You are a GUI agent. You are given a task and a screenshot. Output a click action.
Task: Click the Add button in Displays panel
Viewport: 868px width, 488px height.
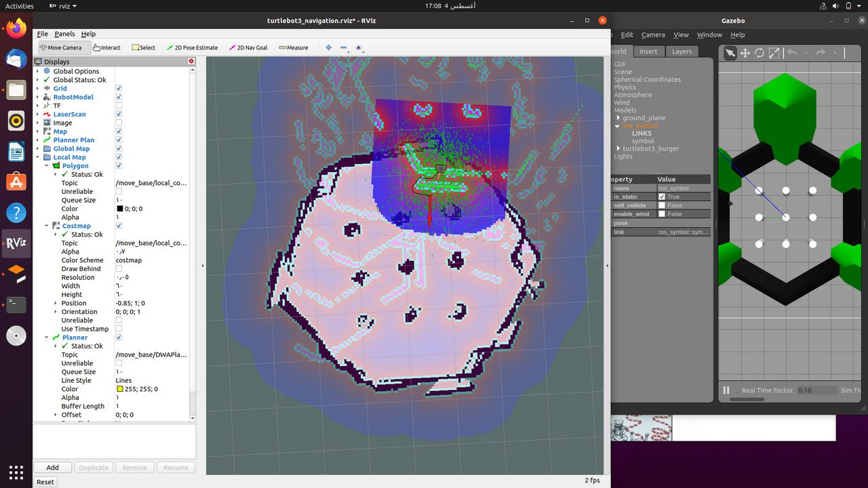click(x=52, y=467)
